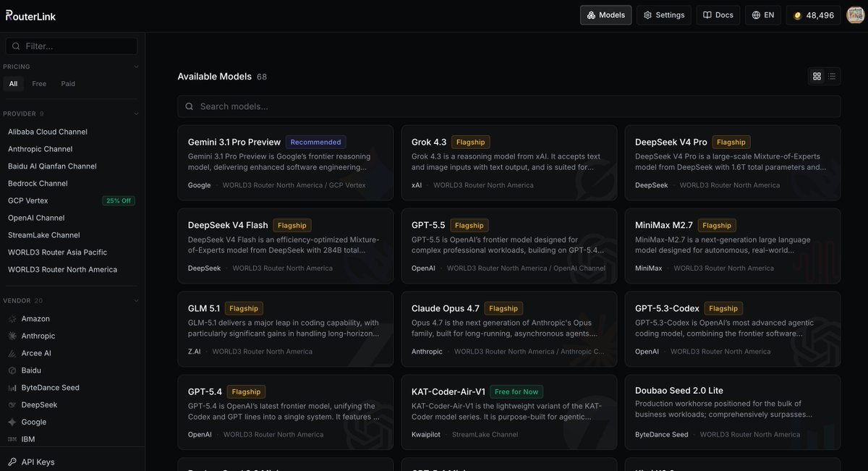868x471 pixels.
Task: Open the GPT-5.5 model card
Action: tap(509, 247)
